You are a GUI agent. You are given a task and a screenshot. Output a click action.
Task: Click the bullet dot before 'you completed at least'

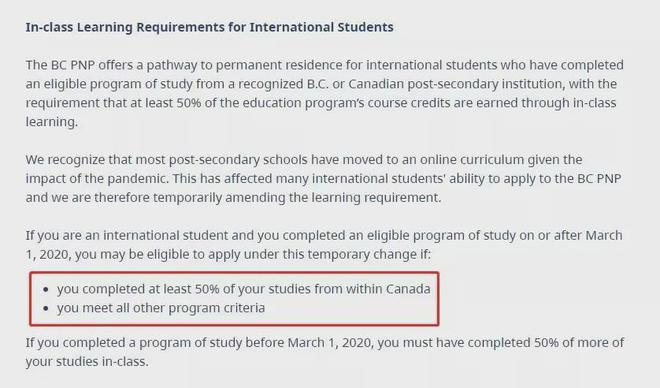[x=46, y=290]
